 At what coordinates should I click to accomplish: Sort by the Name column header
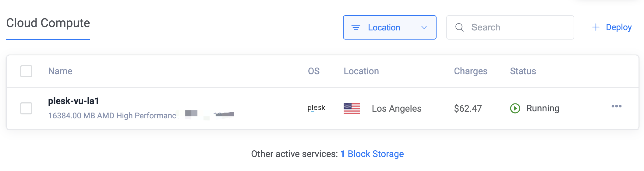pos(60,71)
